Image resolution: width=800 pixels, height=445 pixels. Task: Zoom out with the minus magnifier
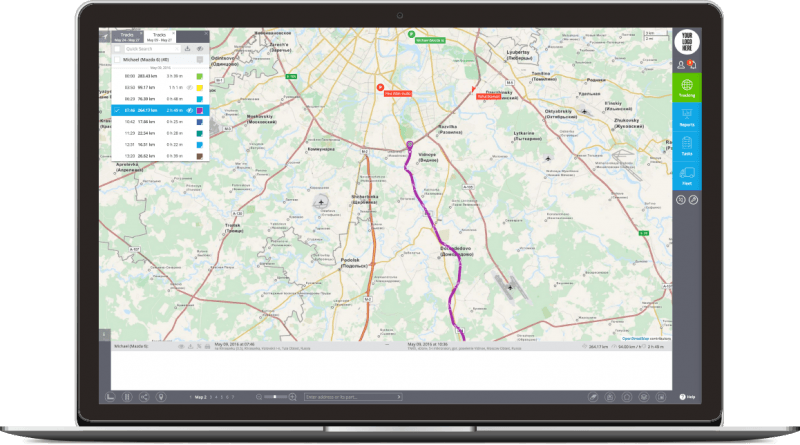tap(259, 397)
